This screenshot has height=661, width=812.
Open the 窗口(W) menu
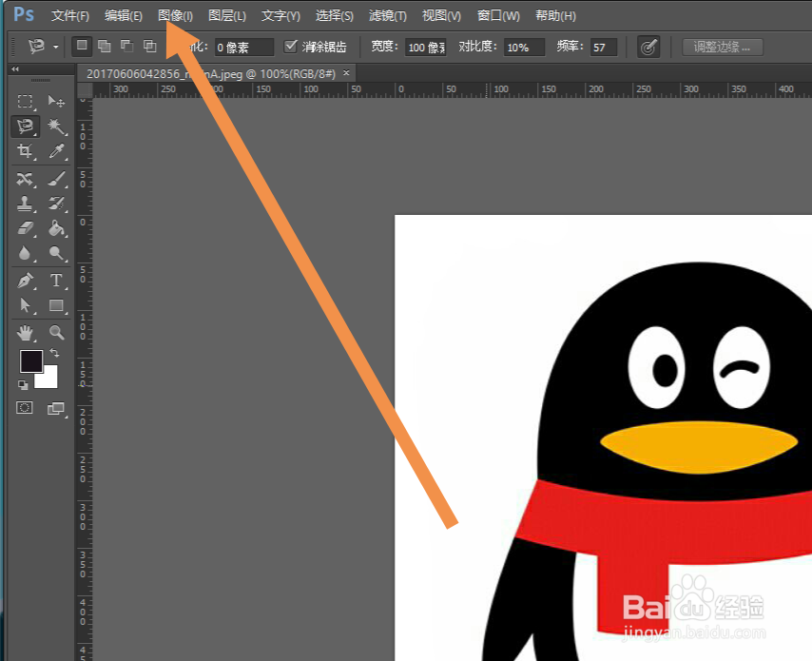pos(498,16)
